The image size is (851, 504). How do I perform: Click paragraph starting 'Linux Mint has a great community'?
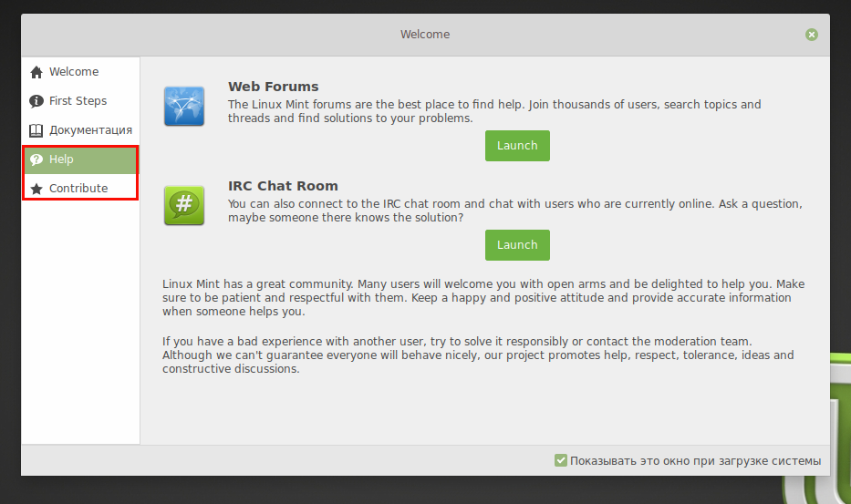pyautogui.click(x=483, y=298)
